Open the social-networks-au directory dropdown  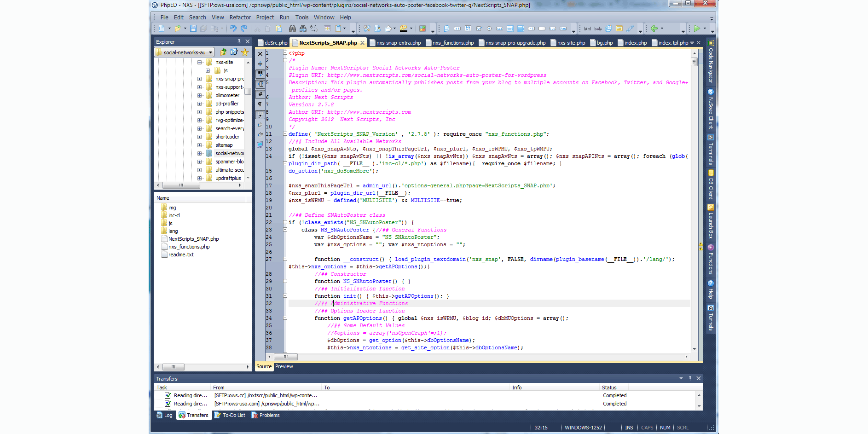click(211, 52)
